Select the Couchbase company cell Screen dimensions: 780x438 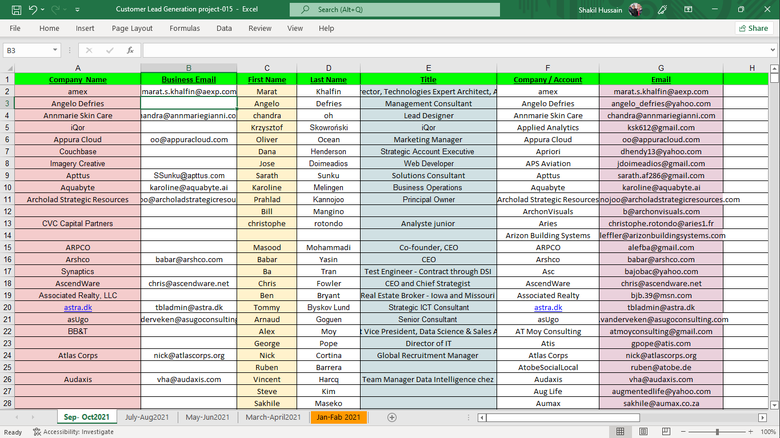click(x=78, y=152)
